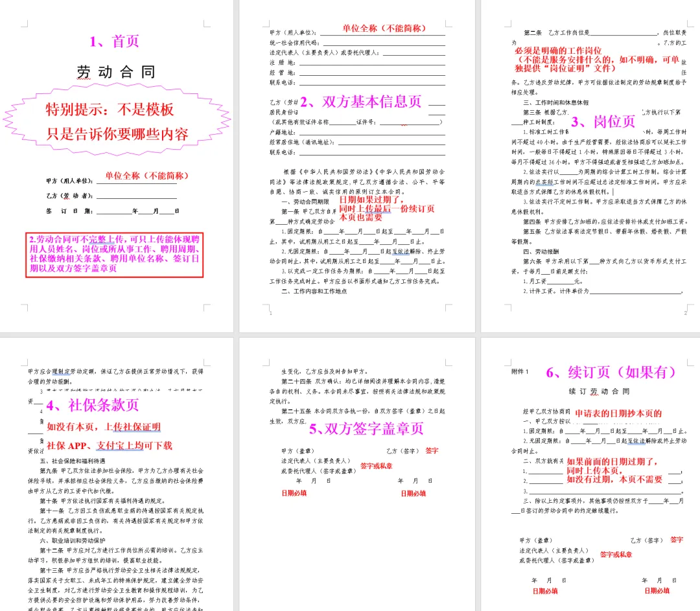Click the heading "三、工作时间和休息休假"
Screen dimensions: 700x611
(x=556, y=102)
